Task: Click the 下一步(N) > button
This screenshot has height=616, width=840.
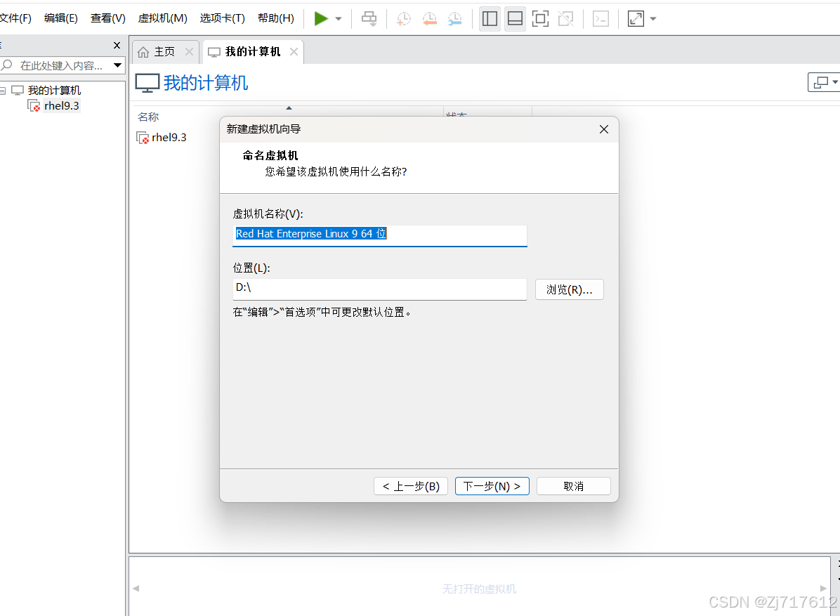Action: pos(492,486)
